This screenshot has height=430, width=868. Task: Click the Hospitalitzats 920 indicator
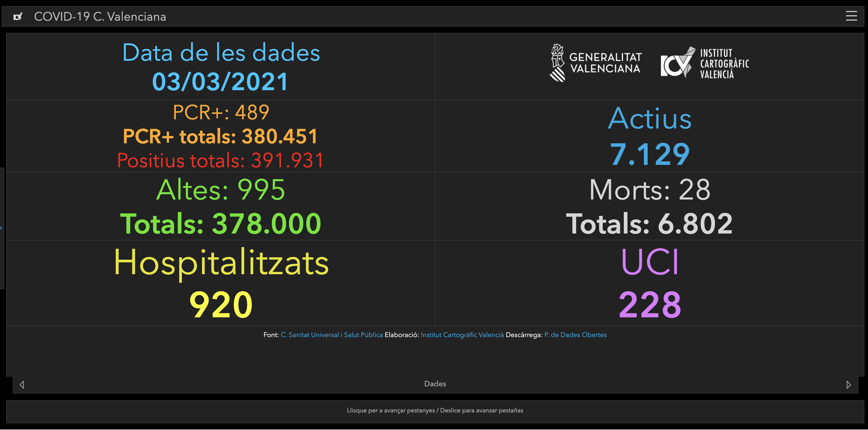pos(221,283)
